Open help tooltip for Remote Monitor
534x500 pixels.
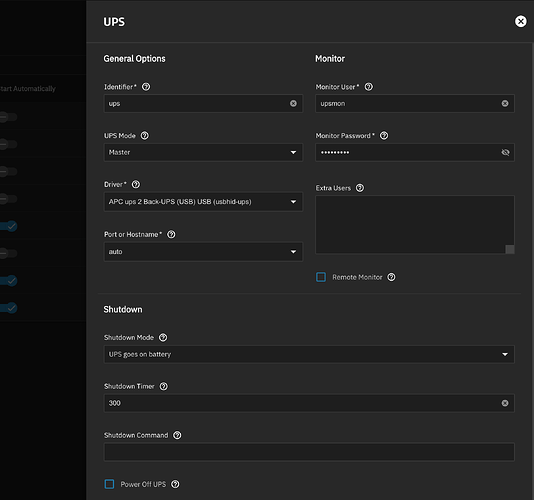point(391,277)
